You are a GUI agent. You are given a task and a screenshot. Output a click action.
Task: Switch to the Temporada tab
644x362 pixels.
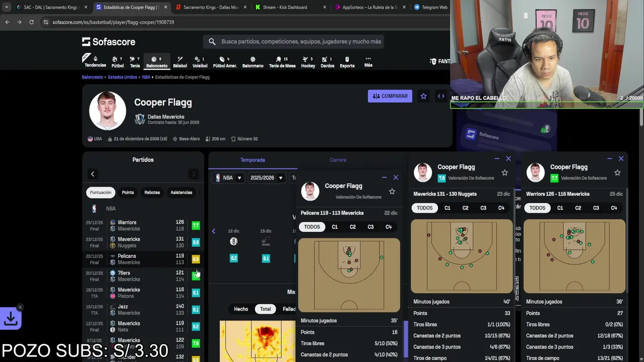point(253,160)
